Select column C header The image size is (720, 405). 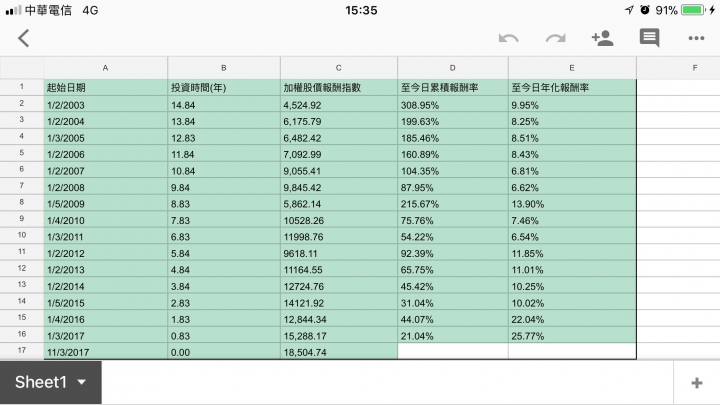338,68
